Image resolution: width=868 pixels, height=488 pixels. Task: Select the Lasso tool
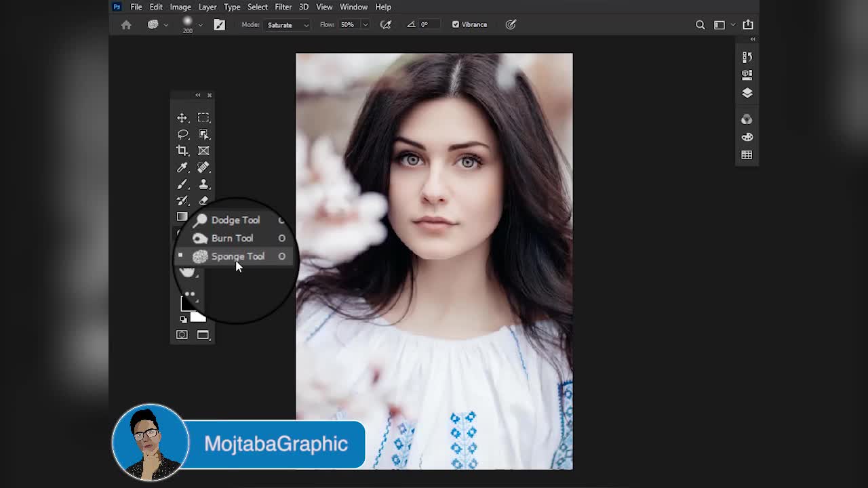(x=182, y=134)
